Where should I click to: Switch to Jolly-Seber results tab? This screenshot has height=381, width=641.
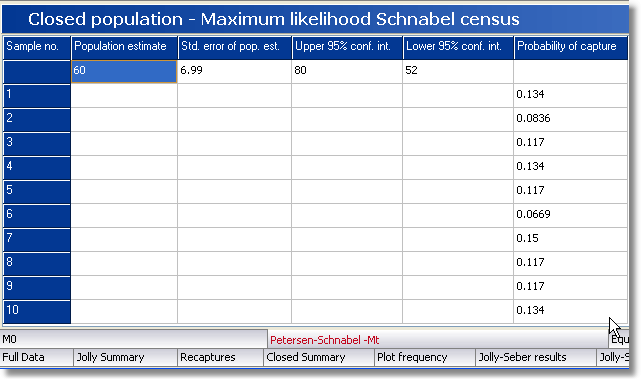[536, 357]
